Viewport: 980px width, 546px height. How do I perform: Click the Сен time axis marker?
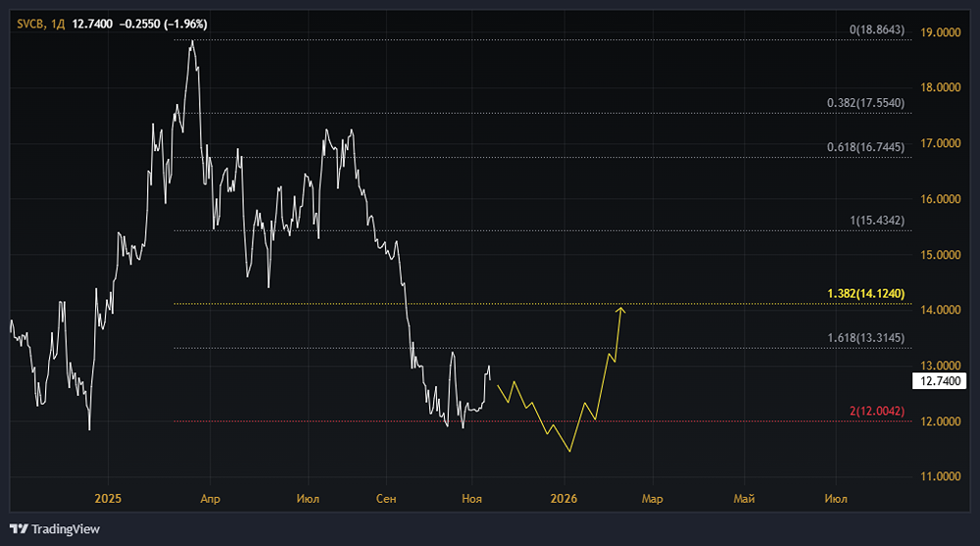coord(386,499)
